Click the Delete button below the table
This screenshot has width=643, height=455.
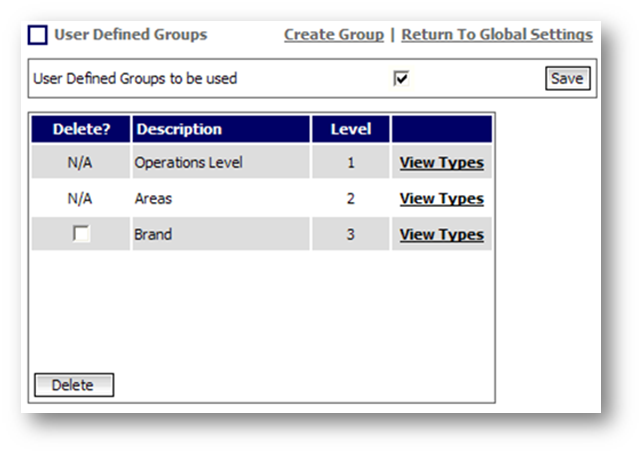[73, 385]
